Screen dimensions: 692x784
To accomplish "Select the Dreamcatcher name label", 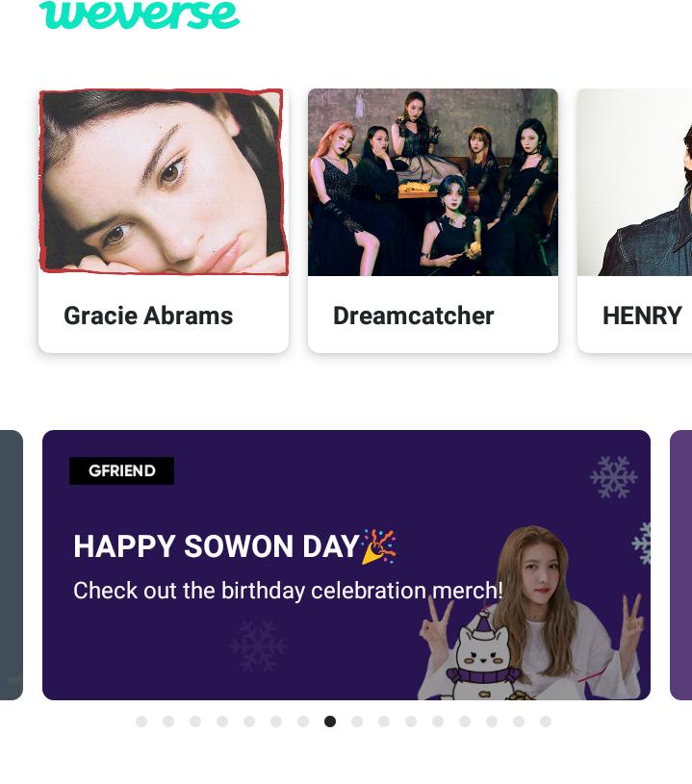I will click(414, 316).
